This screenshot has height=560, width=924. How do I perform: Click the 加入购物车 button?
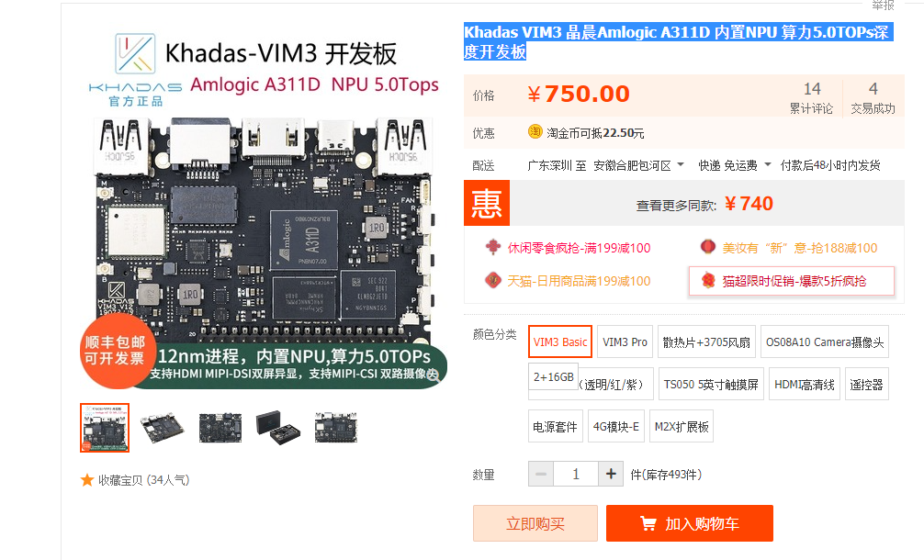click(690, 523)
